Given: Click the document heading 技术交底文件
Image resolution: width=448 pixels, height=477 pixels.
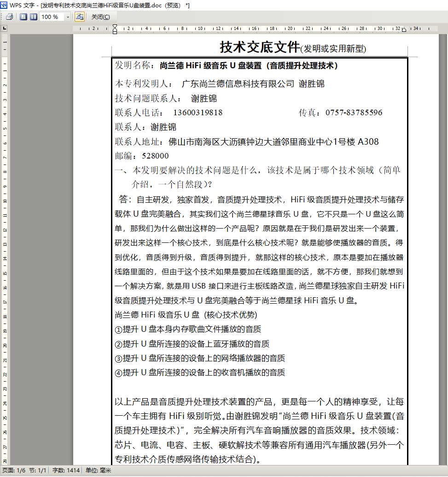Looking at the screenshot, I should (259, 47).
